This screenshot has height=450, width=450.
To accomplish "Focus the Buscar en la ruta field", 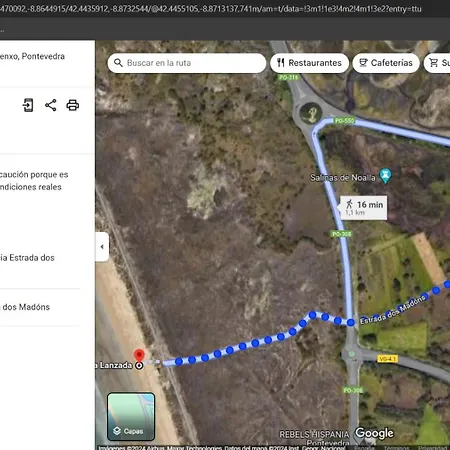I will click(x=187, y=63).
